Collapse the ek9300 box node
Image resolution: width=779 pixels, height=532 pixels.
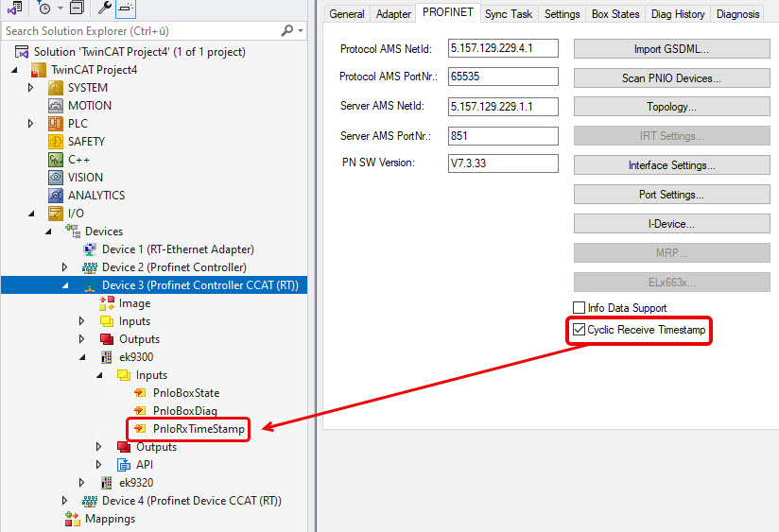tap(82, 357)
